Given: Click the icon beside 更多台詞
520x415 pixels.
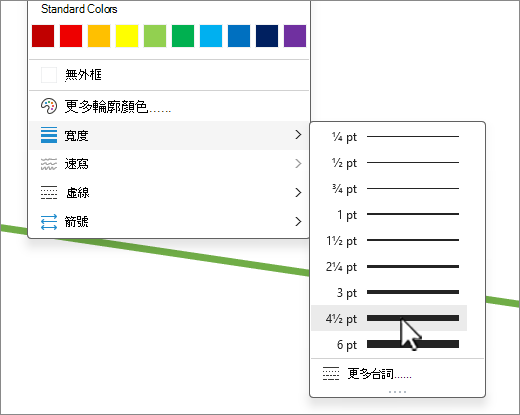Looking at the screenshot, I should coord(331,374).
